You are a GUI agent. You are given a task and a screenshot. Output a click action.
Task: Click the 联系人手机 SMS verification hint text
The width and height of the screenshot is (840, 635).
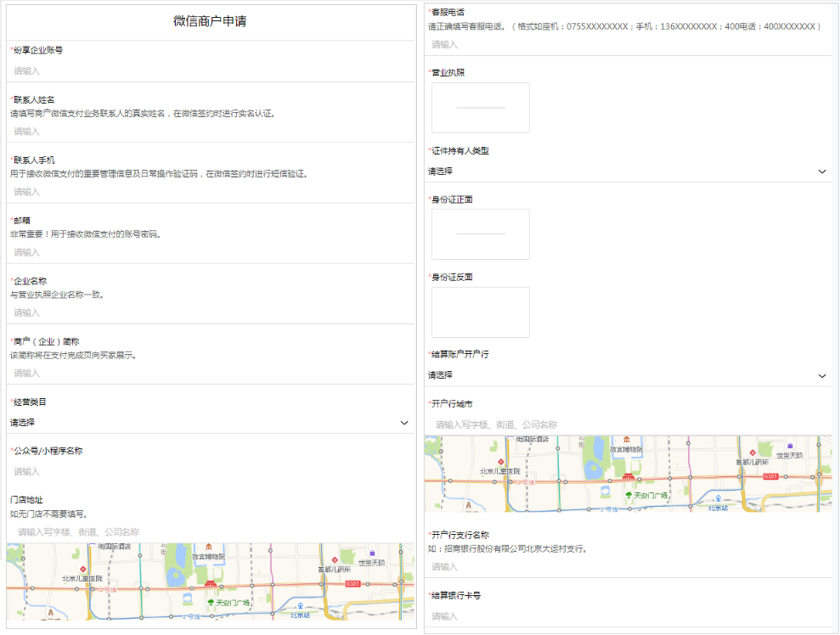click(x=159, y=174)
